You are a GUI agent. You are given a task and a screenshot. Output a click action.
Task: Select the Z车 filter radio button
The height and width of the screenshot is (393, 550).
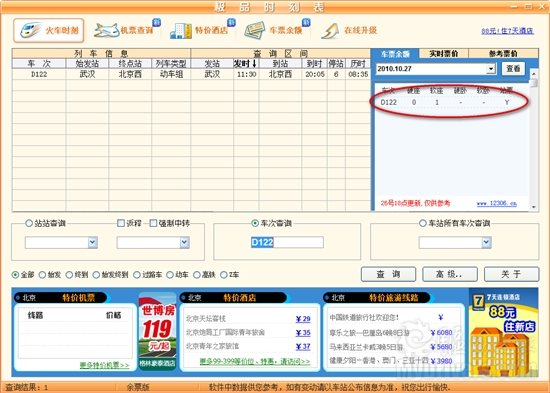pyautogui.click(x=224, y=275)
